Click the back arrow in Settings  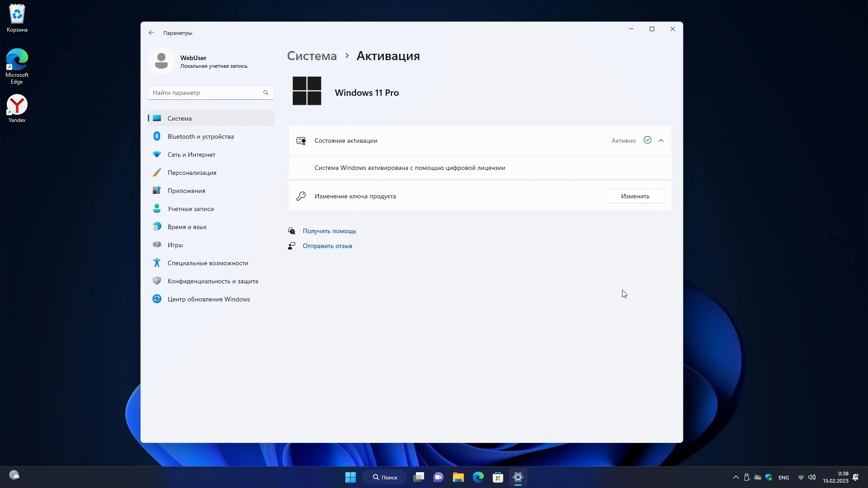tap(151, 33)
